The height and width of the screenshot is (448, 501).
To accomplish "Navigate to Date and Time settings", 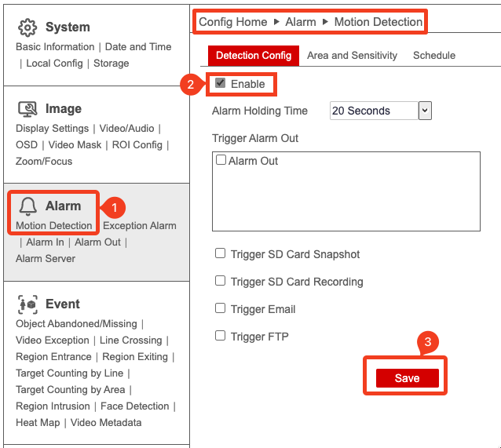I will click(138, 47).
